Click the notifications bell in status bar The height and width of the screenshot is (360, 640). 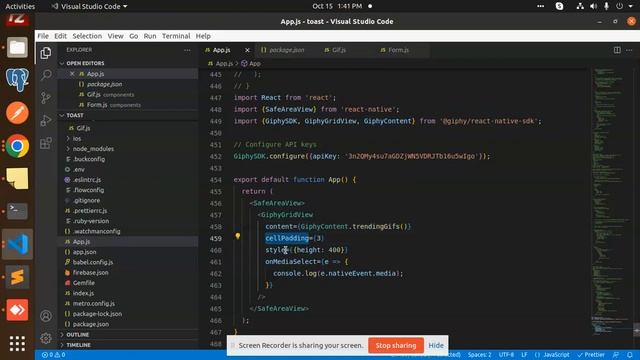(x=630, y=355)
